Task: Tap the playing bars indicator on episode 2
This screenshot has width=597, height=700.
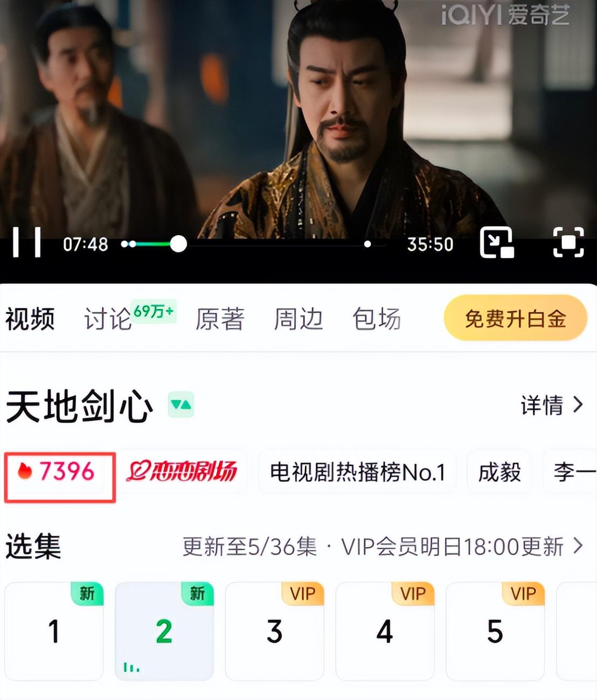Action: [131, 667]
